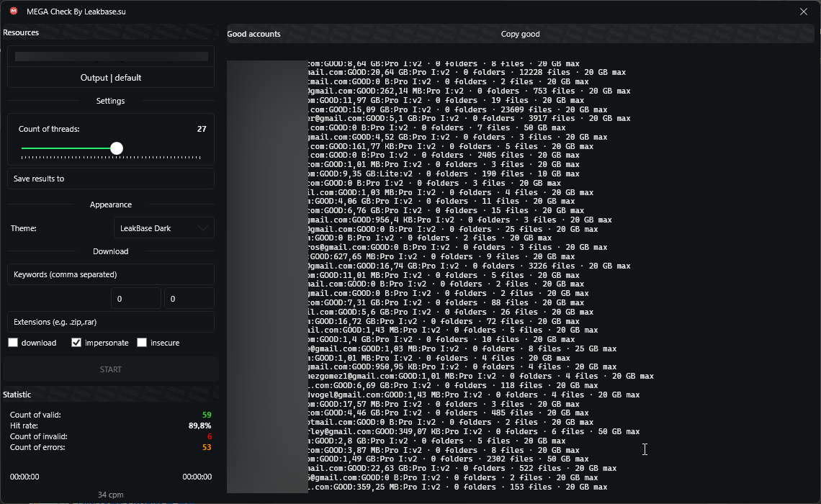The width and height of the screenshot is (821, 504).
Task: Click the result row listing 23609 files
Action: [458, 110]
